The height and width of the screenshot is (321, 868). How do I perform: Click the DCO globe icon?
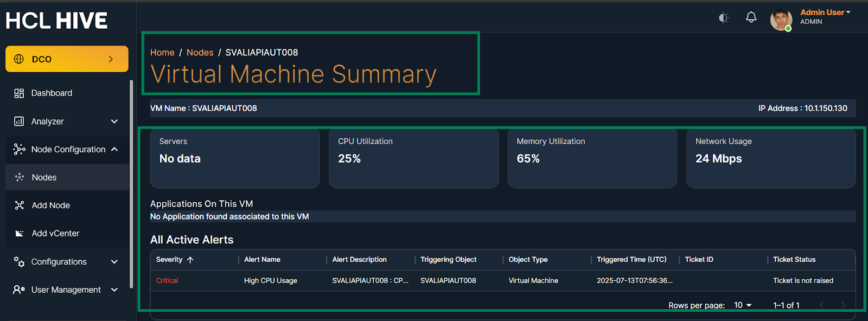pos(19,59)
